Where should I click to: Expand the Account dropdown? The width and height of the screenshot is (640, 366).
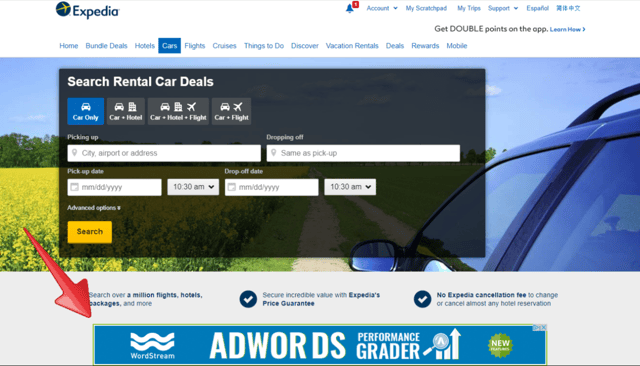coord(382,8)
